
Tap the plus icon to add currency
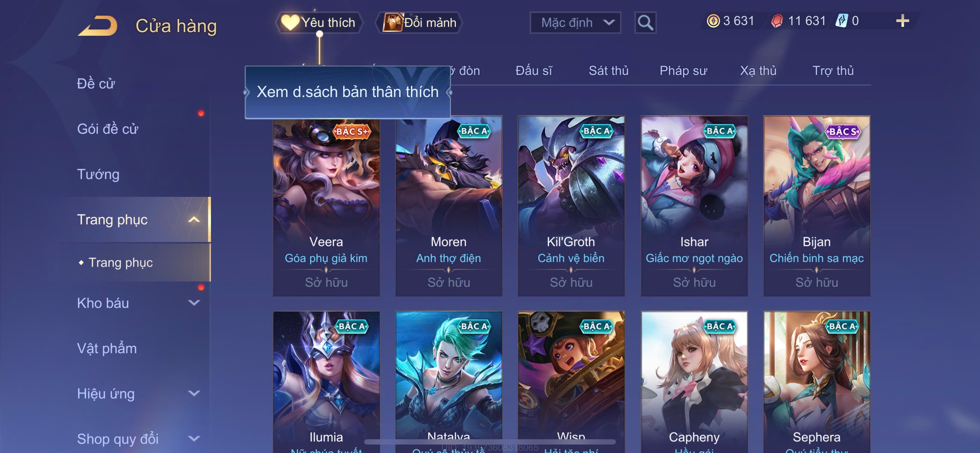click(x=902, y=20)
